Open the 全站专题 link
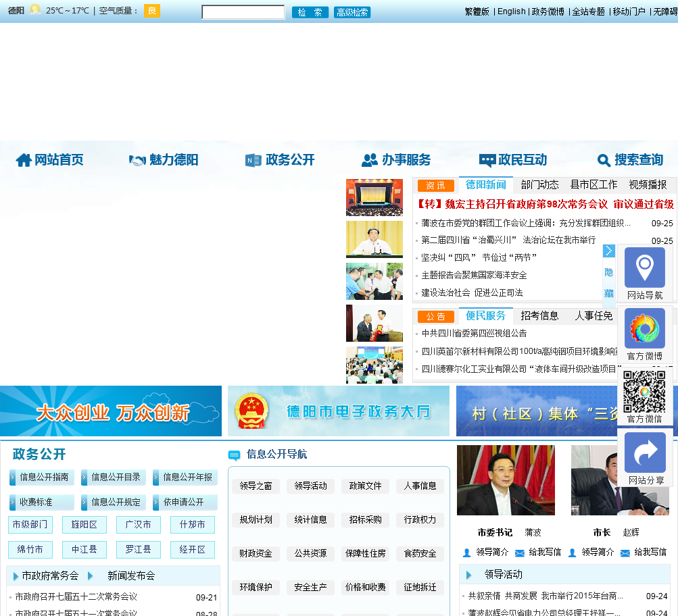Image resolution: width=678 pixels, height=616 pixels. click(589, 11)
